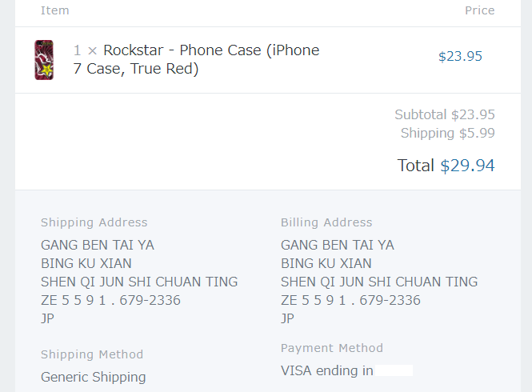Click the Billing Address heading

(326, 222)
